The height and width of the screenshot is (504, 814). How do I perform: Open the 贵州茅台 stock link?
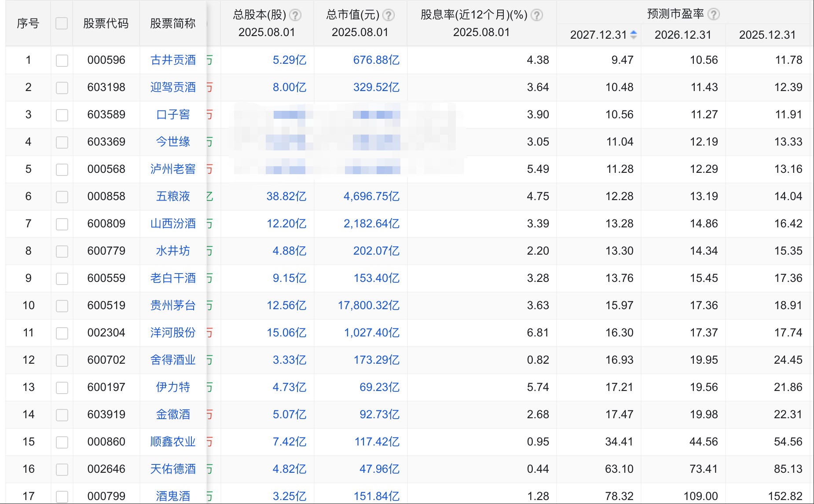point(173,305)
